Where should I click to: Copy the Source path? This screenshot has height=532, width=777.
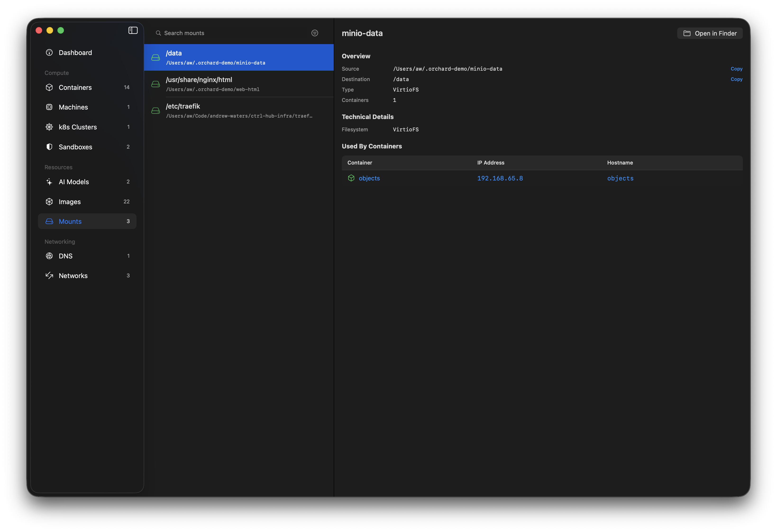pyautogui.click(x=736, y=69)
